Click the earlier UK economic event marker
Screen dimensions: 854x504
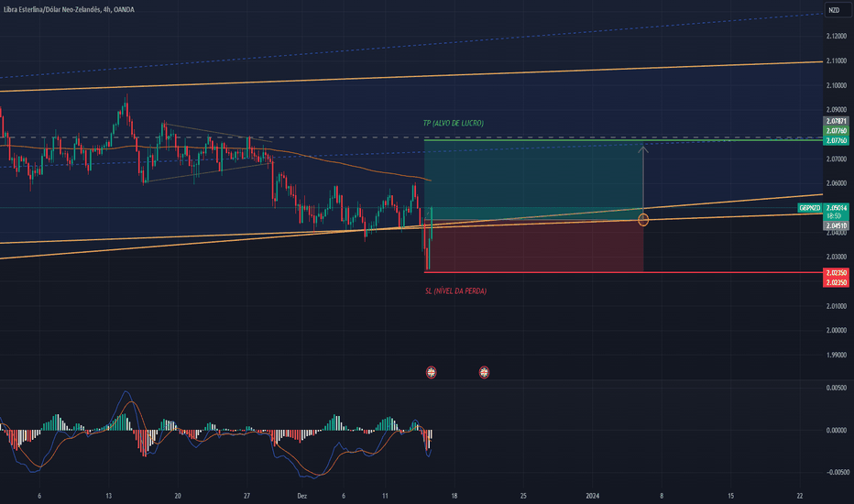click(x=431, y=372)
